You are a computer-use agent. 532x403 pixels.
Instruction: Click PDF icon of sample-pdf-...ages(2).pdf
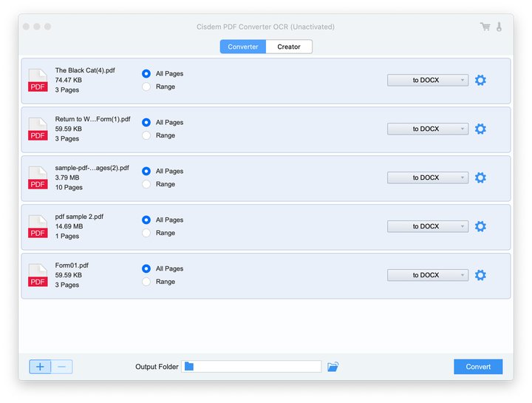tap(38, 177)
